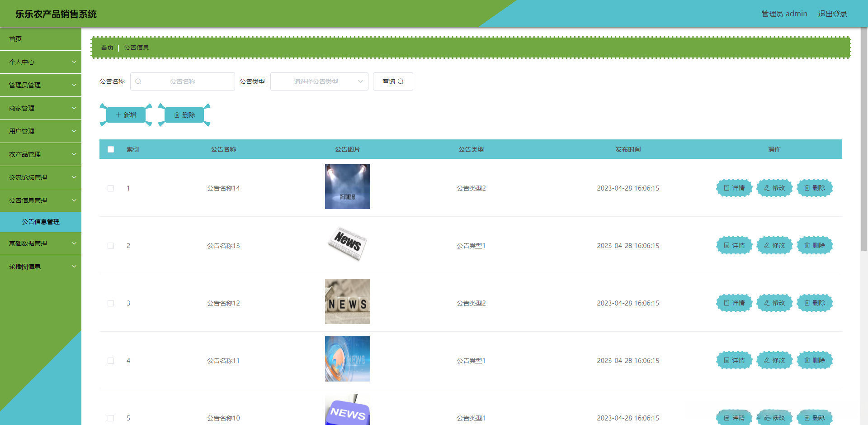Click 首页 in the breadcrumb
This screenshot has width=868, height=425.
pos(107,48)
